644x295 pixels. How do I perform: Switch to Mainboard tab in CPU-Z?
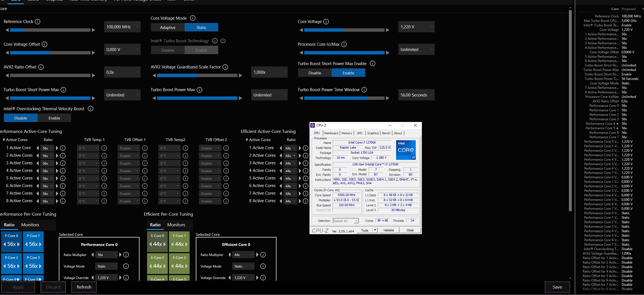pos(331,133)
